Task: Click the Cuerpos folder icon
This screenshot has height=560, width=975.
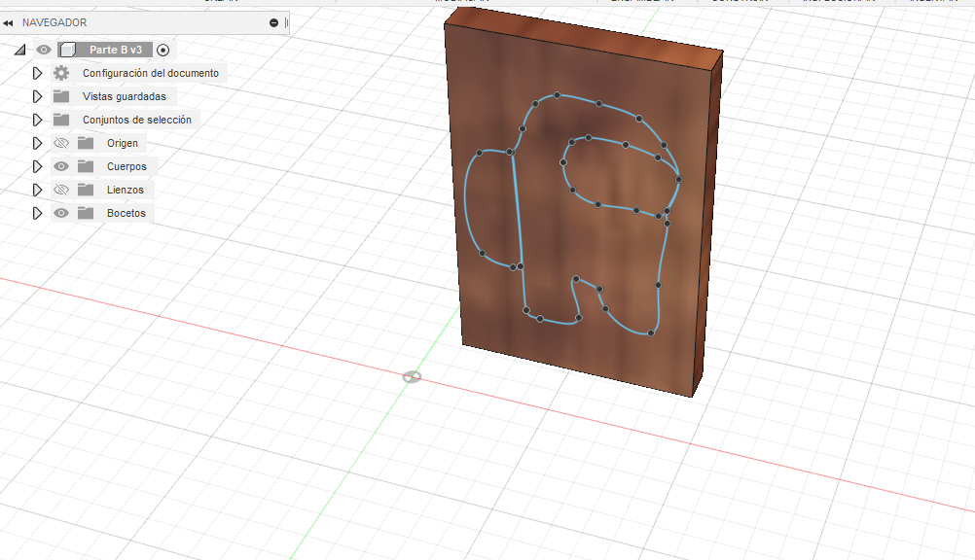Action: [x=86, y=166]
